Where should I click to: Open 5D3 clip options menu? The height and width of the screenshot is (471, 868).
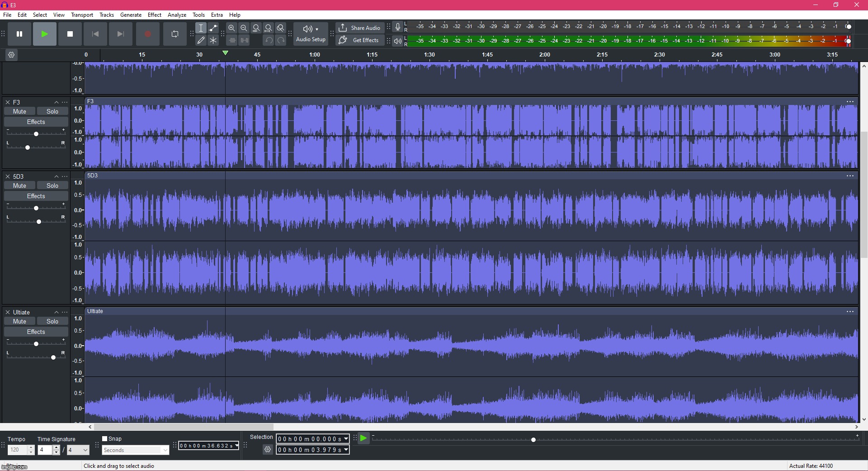850,176
